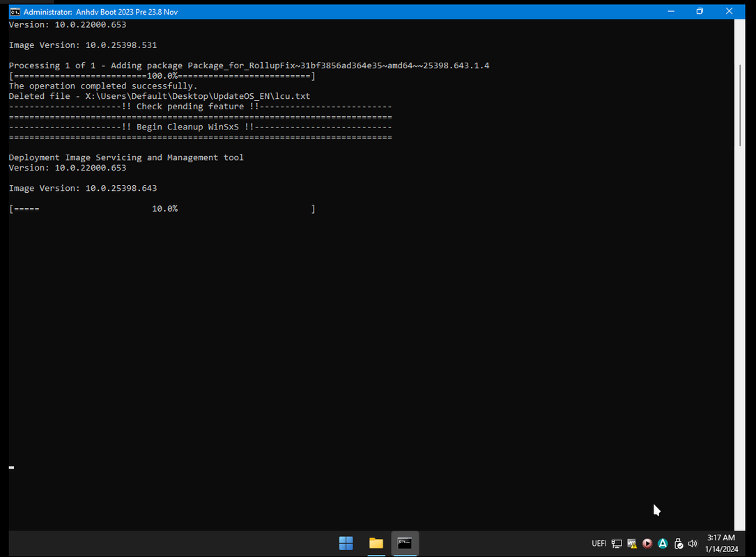756x557 pixels.
Task: Open the volume speaker tray icon
Action: (x=693, y=544)
